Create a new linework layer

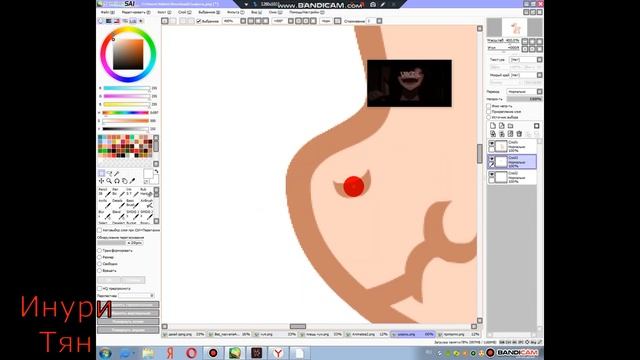(x=502, y=126)
